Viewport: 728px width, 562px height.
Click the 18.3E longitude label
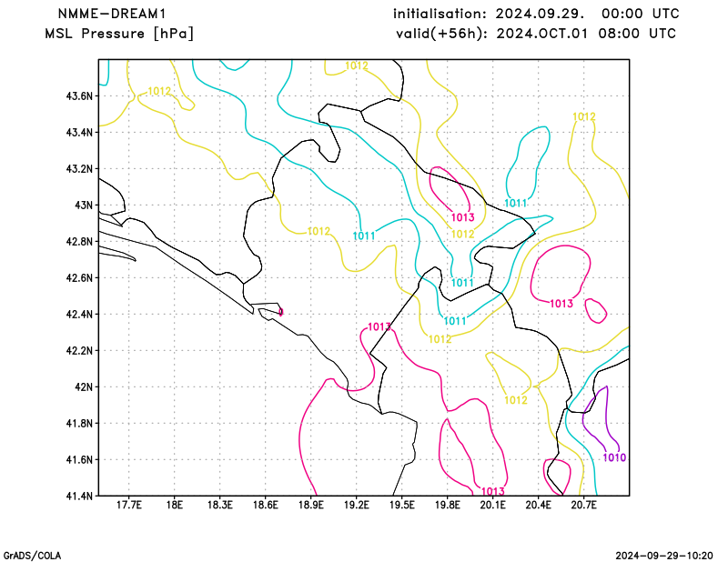tap(219, 505)
